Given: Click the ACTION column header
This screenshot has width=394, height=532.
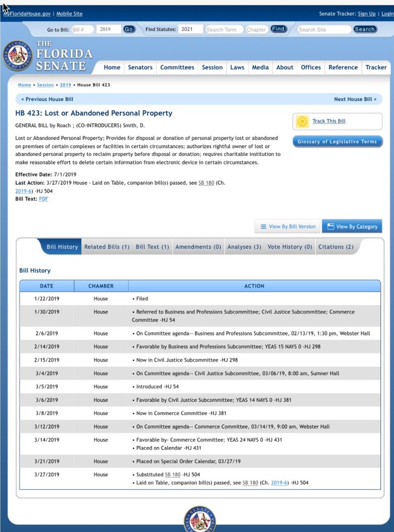Looking at the screenshot, I should coord(254,286).
